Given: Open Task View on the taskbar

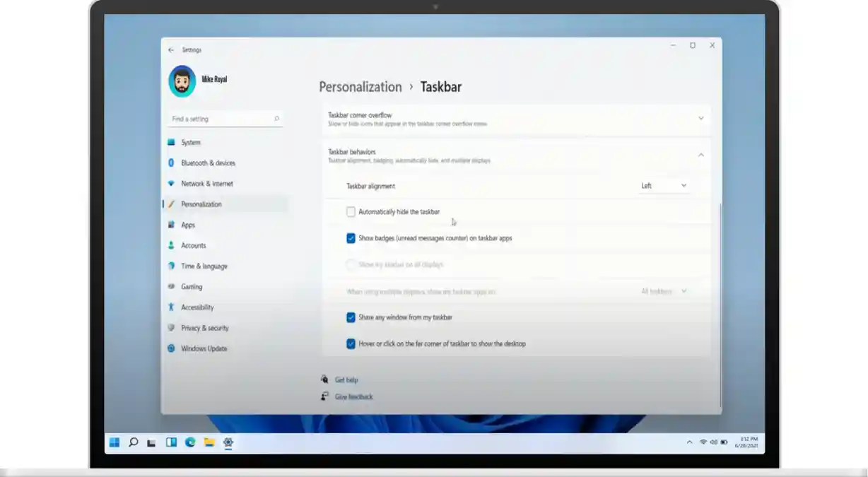Looking at the screenshot, I should (151, 443).
